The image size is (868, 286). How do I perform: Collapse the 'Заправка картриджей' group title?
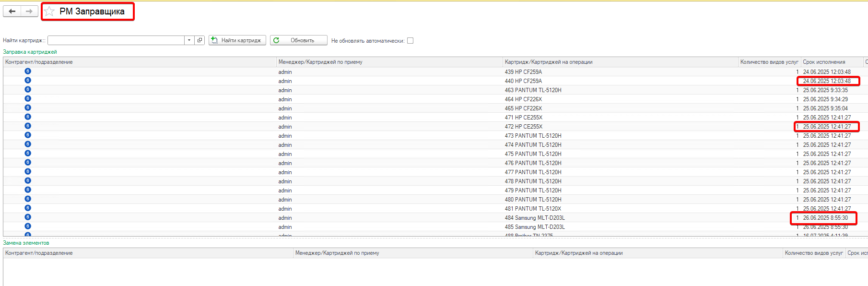(x=30, y=52)
